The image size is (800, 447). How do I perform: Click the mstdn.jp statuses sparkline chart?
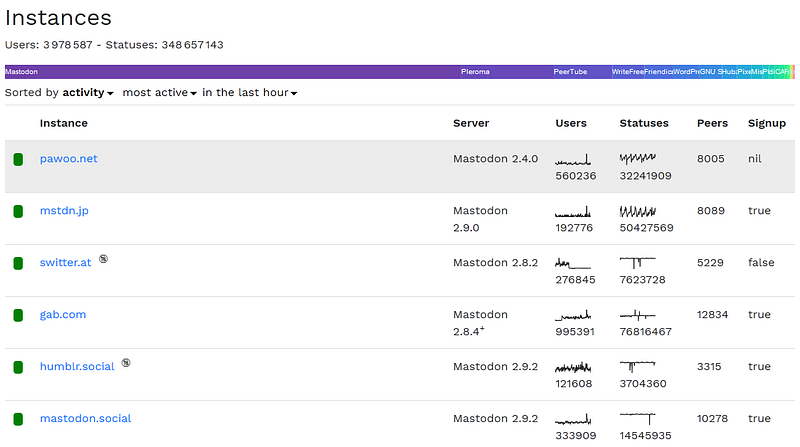click(638, 211)
